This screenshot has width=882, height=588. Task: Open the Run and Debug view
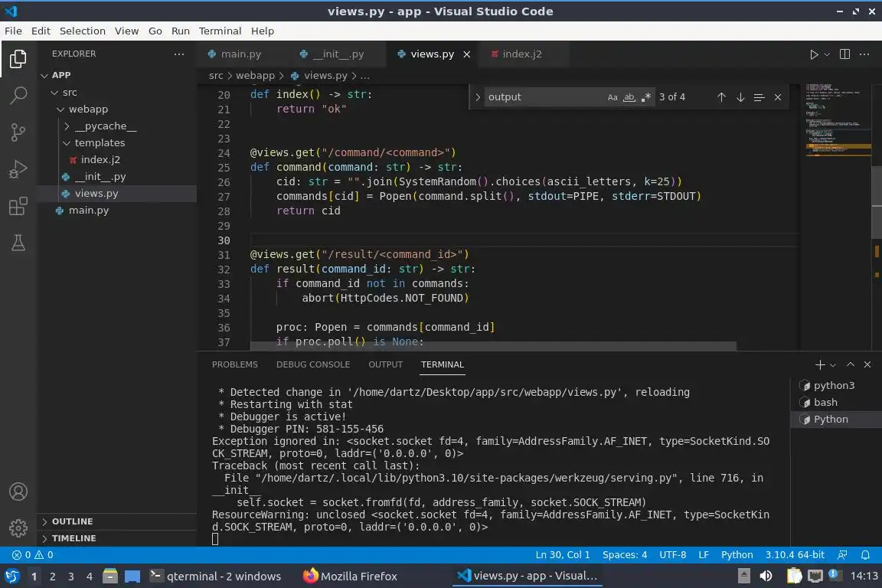click(18, 168)
